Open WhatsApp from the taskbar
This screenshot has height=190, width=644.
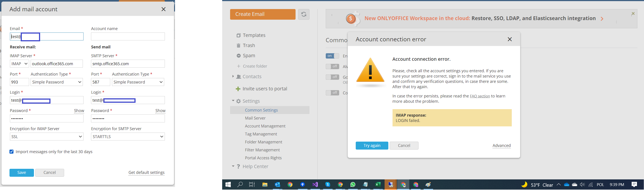click(x=352, y=185)
